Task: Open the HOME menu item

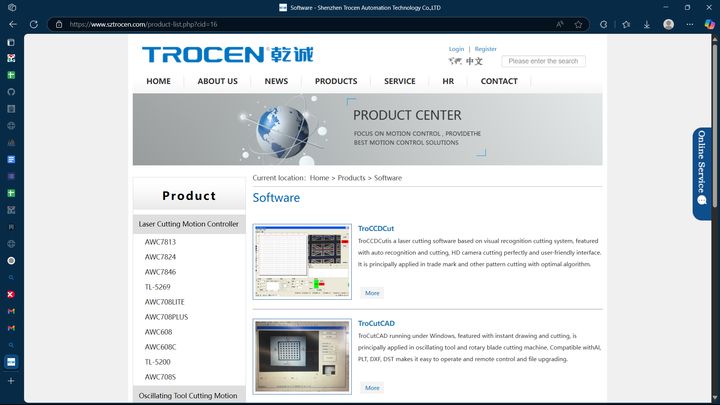Action: (158, 81)
